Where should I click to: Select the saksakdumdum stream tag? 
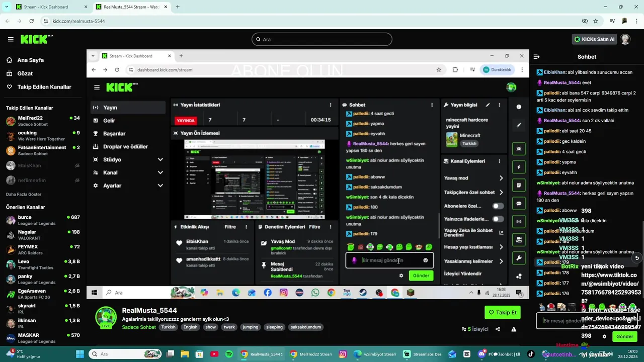[305, 327]
